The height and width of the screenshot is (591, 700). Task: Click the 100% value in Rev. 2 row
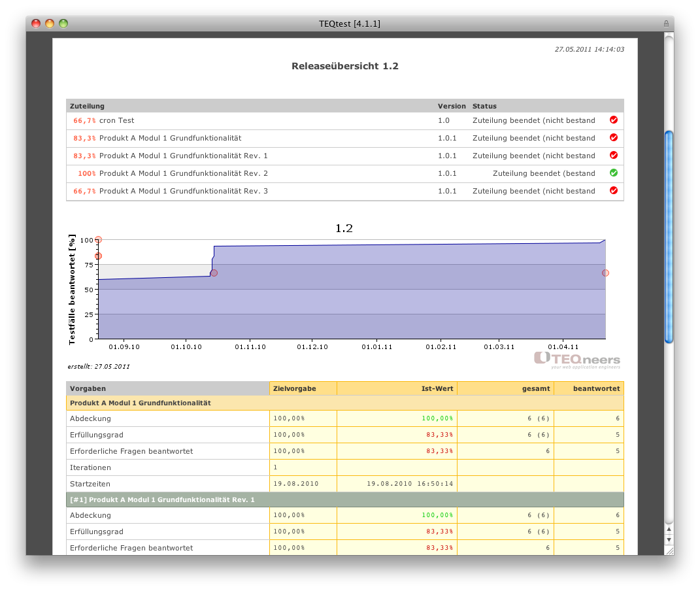point(87,173)
